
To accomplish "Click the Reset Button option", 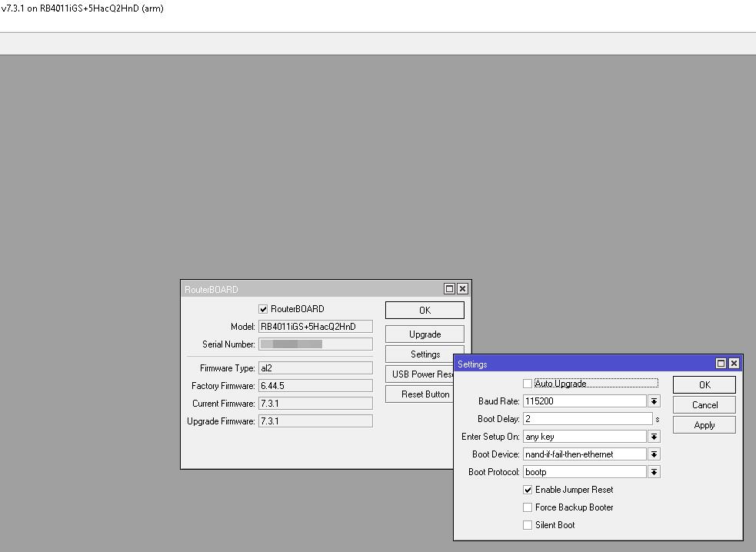I will 419,394.
